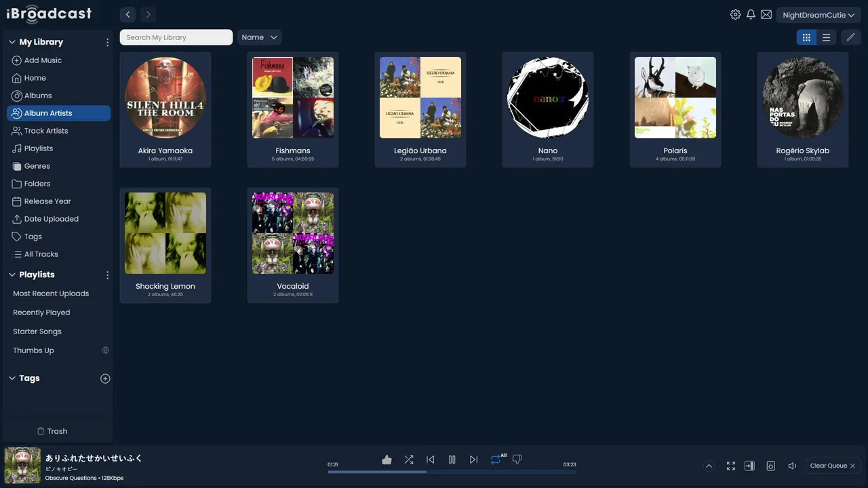Skip to the previous track

pyautogui.click(x=431, y=460)
